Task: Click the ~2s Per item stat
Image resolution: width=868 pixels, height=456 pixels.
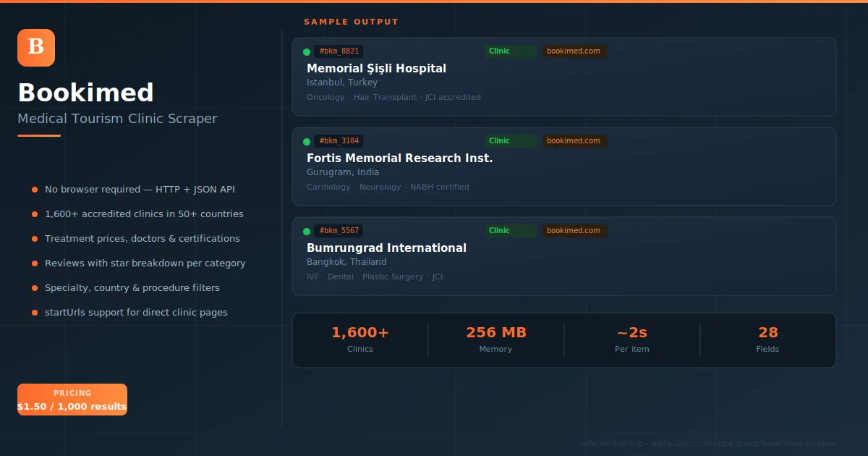Action: point(632,340)
